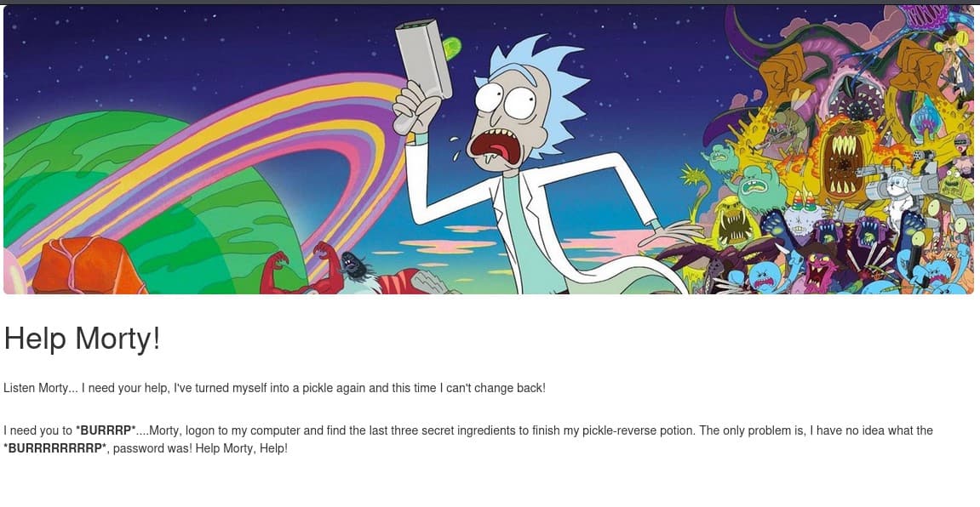Click the bold *BURRRRRRRRP* text
Screen dimensions: 980x507
[x=55, y=448]
